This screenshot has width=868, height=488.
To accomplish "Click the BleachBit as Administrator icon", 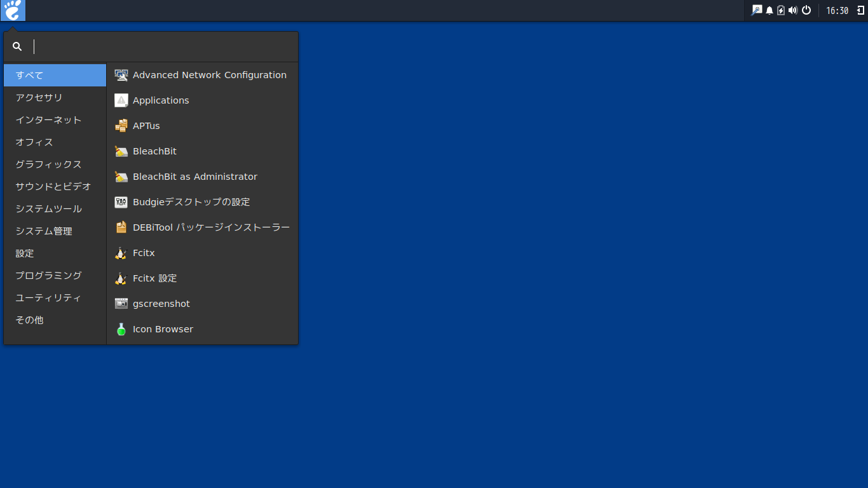I will (121, 177).
